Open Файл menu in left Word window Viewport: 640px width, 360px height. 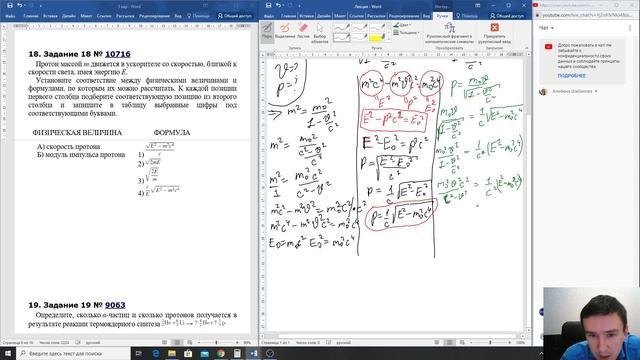[x=10, y=16]
